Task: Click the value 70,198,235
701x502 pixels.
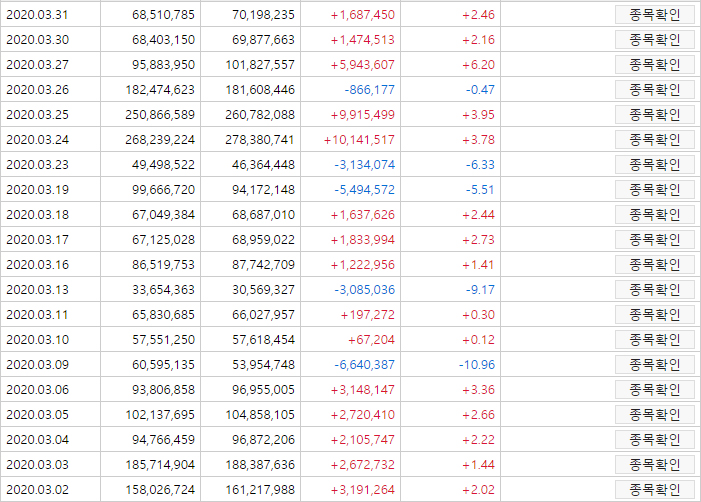Action: point(263,15)
